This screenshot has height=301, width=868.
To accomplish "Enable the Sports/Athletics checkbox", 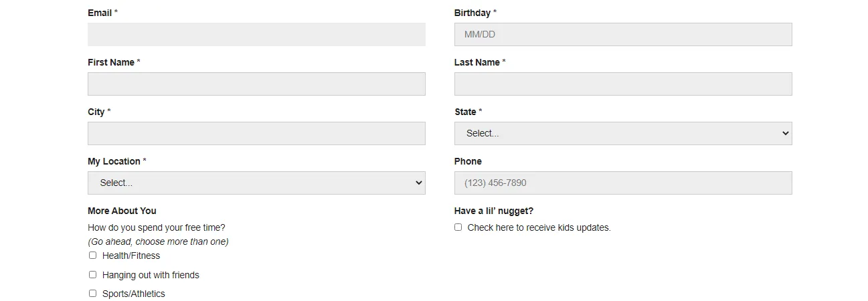I will [x=93, y=294].
